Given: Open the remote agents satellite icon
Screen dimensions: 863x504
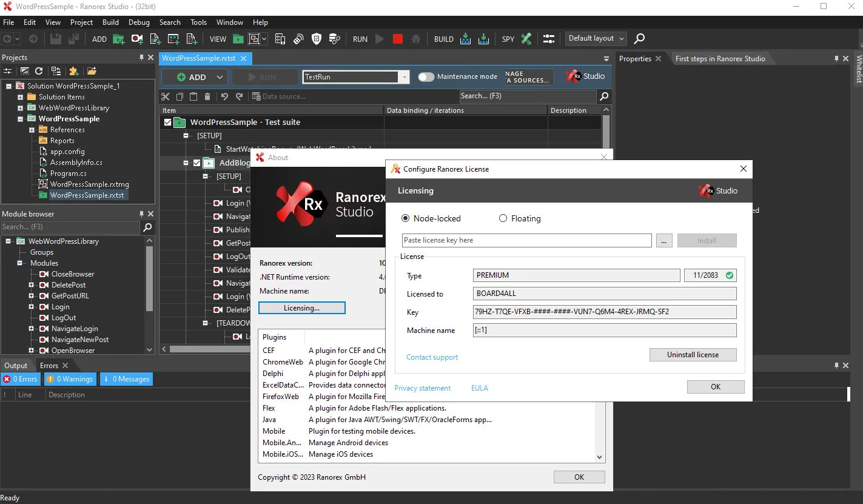Looking at the screenshot, I should 298,39.
